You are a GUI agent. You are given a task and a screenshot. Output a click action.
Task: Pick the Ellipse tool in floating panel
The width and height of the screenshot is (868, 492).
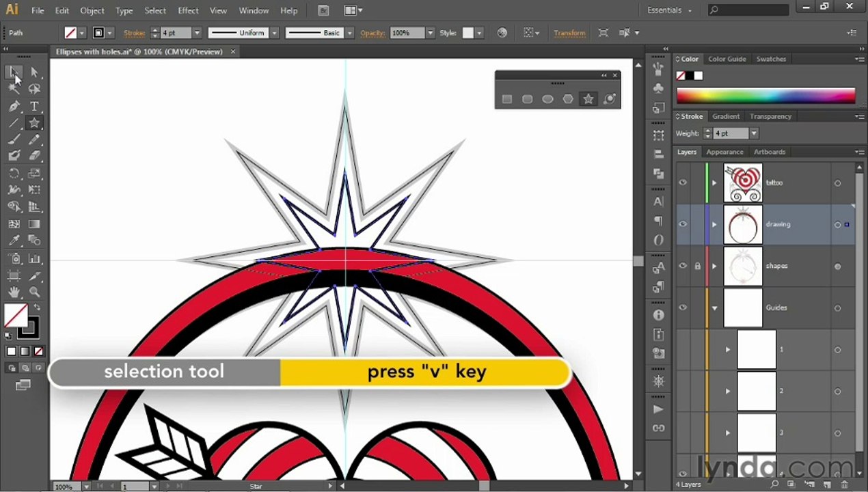(547, 99)
